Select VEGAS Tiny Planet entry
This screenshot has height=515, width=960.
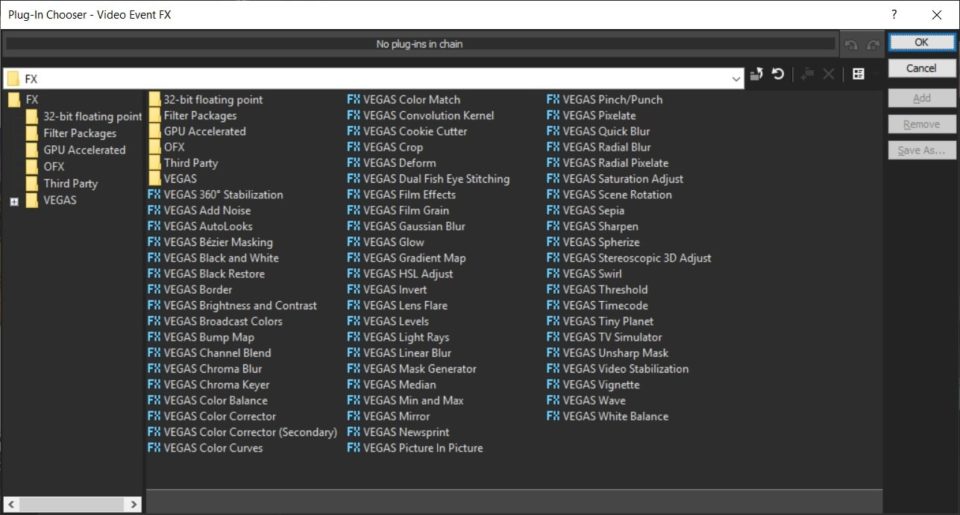tap(601, 321)
